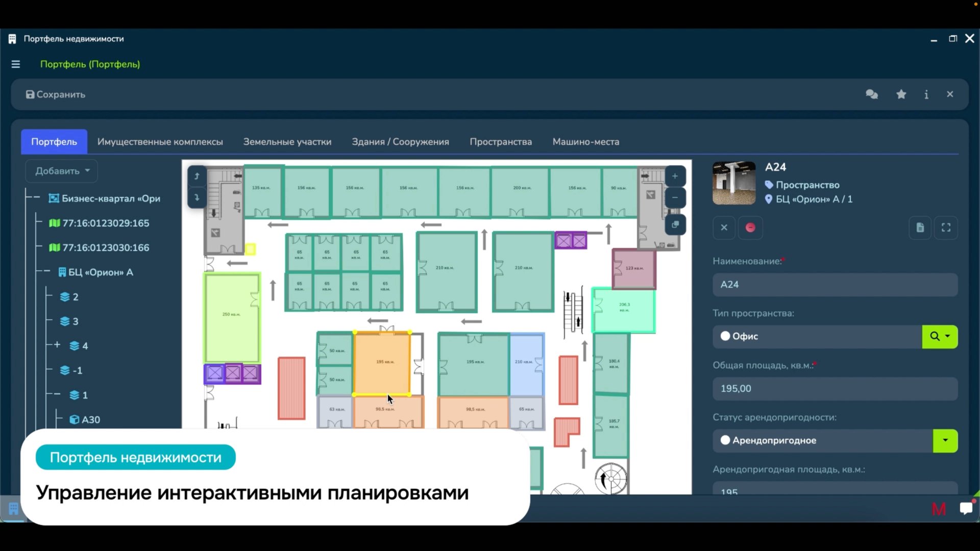
Task: Show info with the i icon
Action: click(926, 94)
